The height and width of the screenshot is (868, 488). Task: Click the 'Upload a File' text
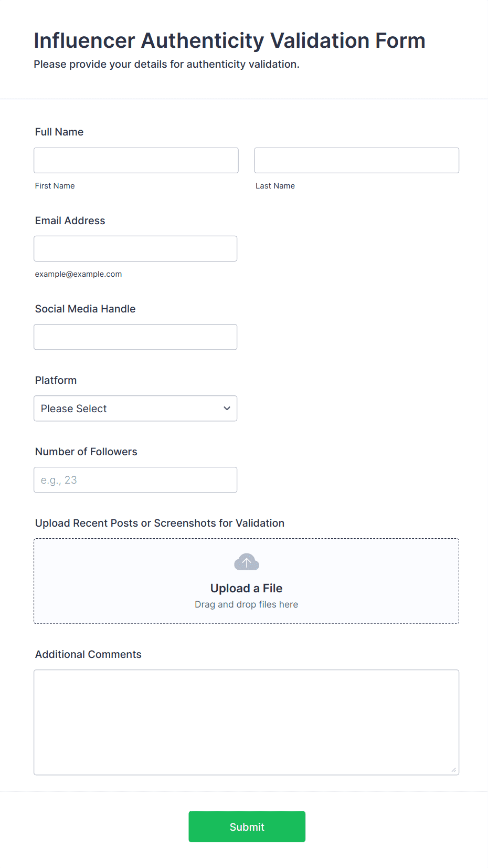tap(246, 588)
